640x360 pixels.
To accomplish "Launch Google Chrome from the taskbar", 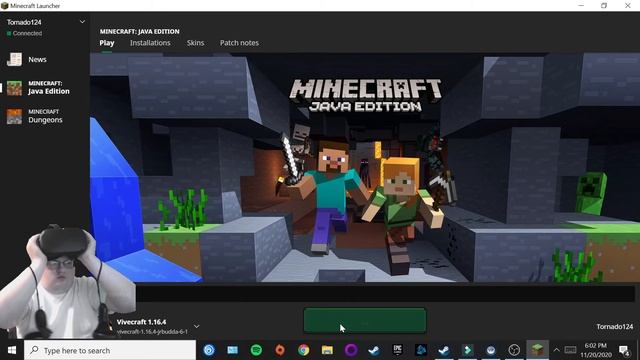I will (303, 350).
